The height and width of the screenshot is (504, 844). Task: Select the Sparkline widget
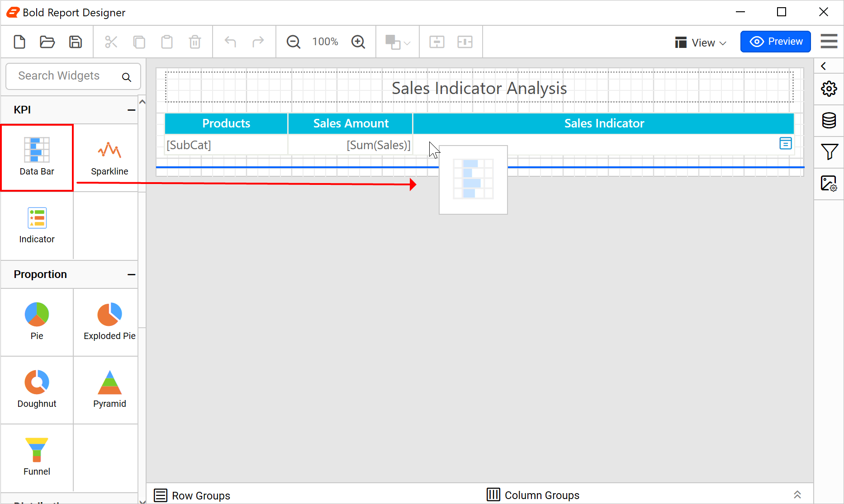pyautogui.click(x=109, y=158)
